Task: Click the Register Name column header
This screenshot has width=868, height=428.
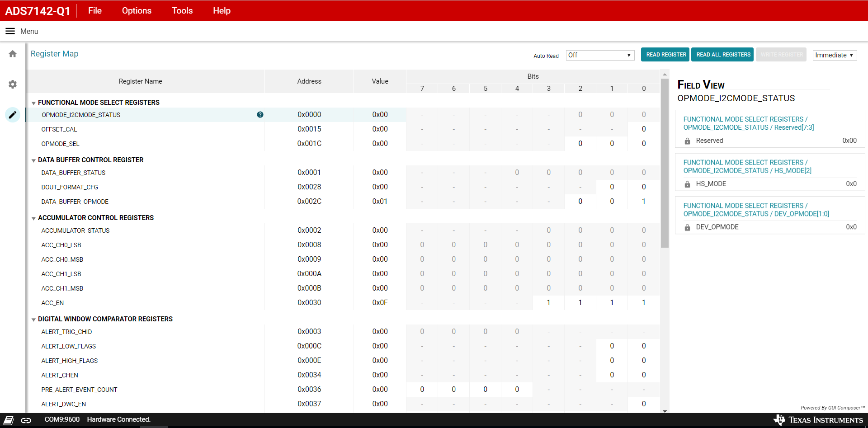Action: tap(141, 81)
